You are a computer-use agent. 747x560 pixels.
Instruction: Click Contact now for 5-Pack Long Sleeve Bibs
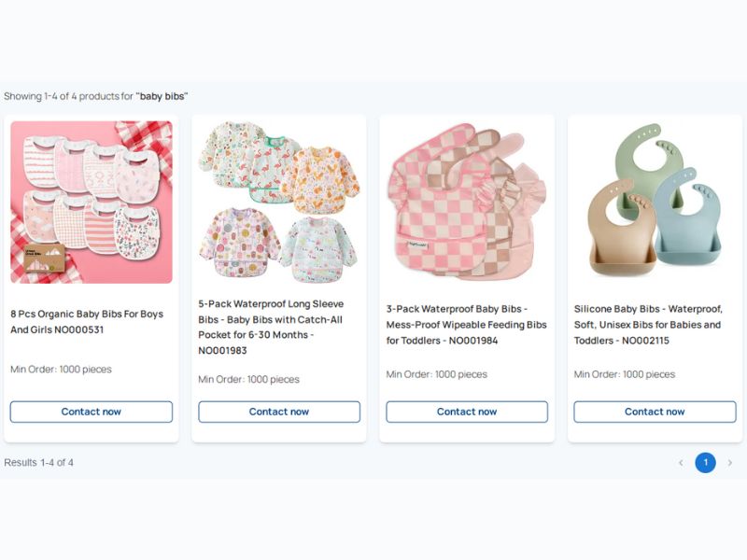[x=279, y=412]
